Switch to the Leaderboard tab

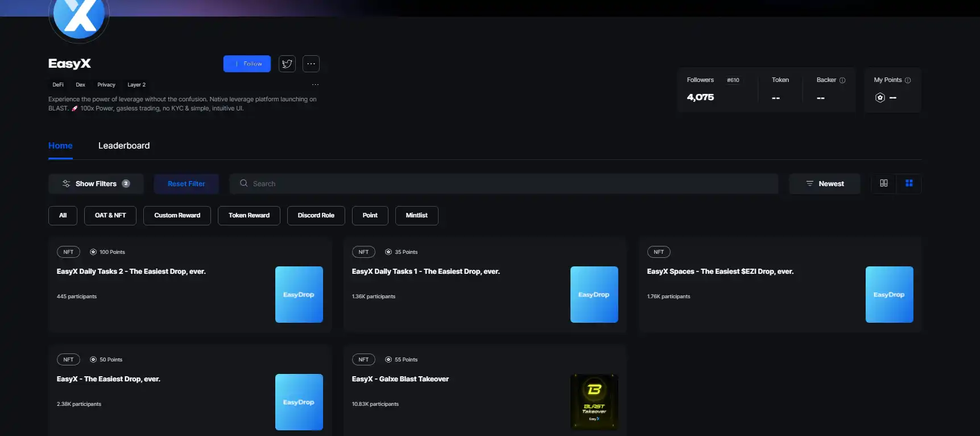click(x=124, y=146)
